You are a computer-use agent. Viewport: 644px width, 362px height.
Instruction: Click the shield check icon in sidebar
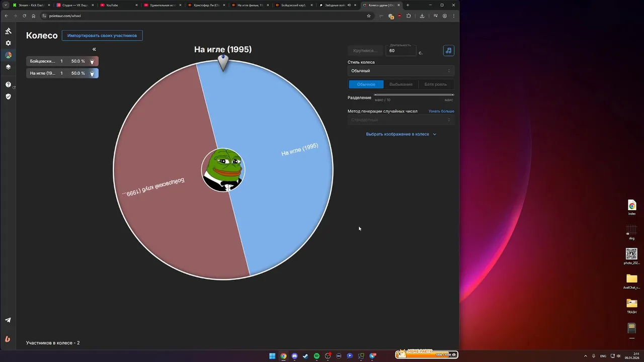tap(8, 97)
